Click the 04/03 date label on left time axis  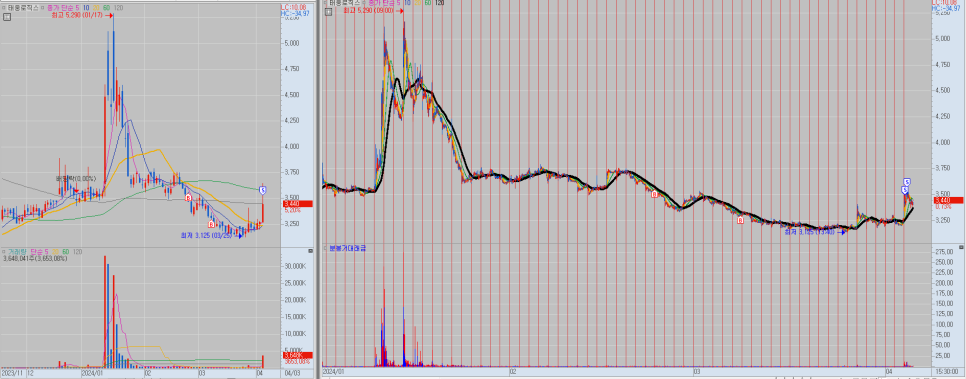click(x=292, y=373)
